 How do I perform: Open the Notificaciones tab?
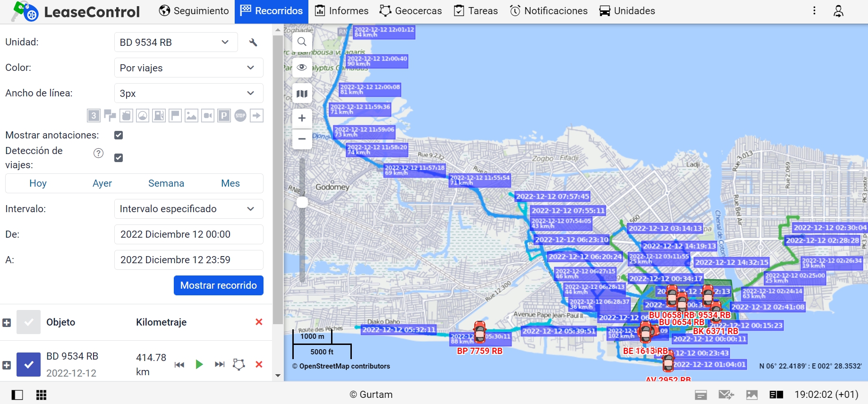549,11
